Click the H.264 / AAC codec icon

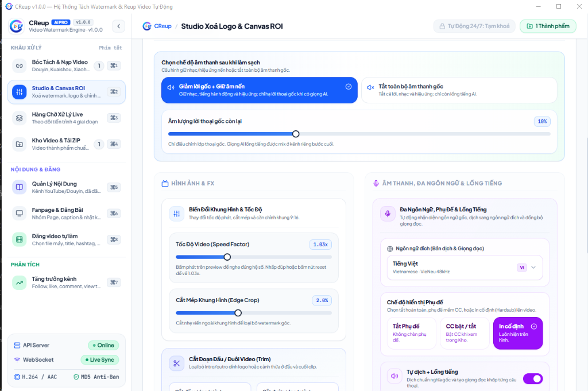17,377
